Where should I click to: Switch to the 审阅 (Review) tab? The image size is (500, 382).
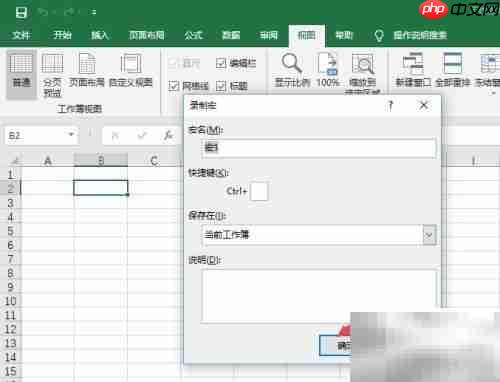pyautogui.click(x=269, y=35)
